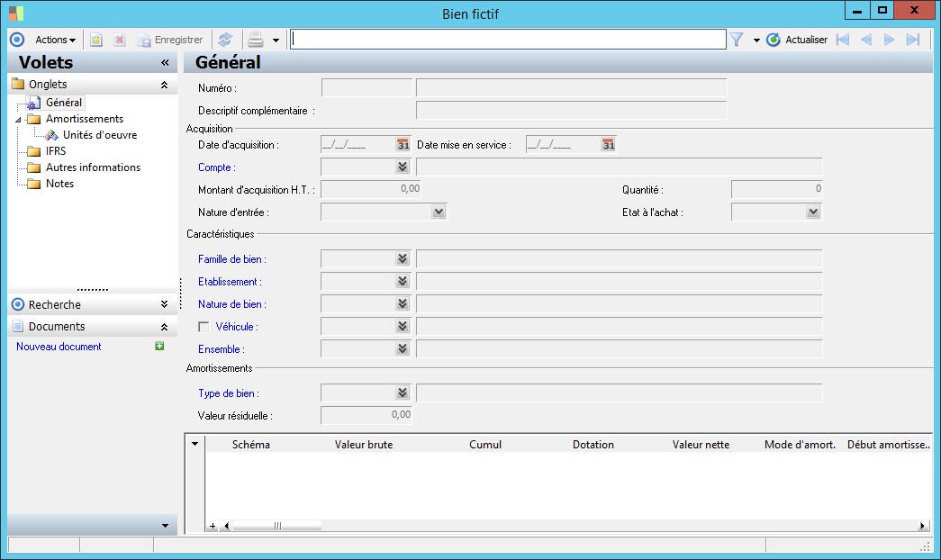Collapse the Documents section
The height and width of the screenshot is (560, 941).
click(x=164, y=327)
